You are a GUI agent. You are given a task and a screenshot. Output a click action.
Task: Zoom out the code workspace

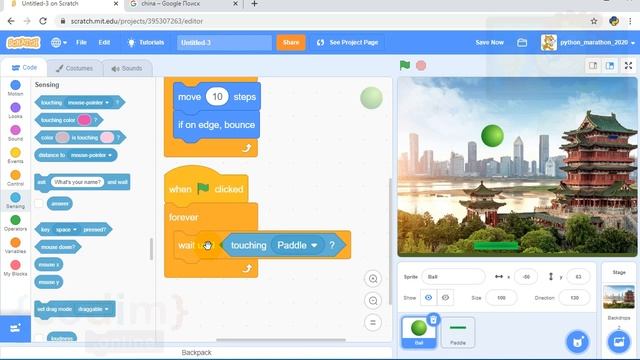373,301
